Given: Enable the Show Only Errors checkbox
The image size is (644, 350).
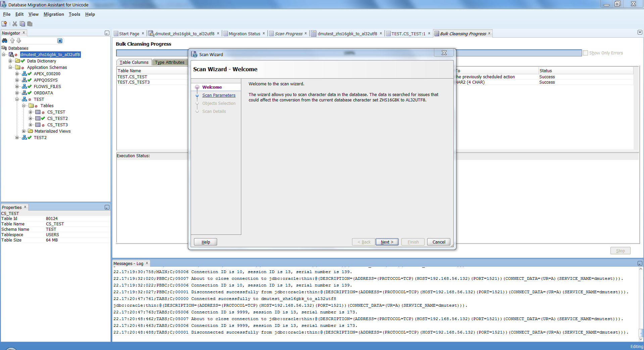Looking at the screenshot, I should coord(586,53).
